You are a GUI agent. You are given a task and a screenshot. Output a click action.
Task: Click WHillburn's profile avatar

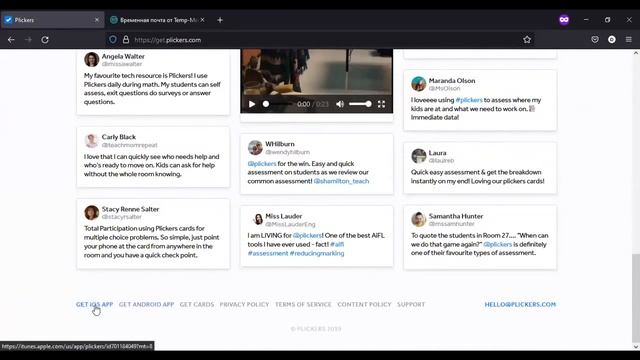255,147
